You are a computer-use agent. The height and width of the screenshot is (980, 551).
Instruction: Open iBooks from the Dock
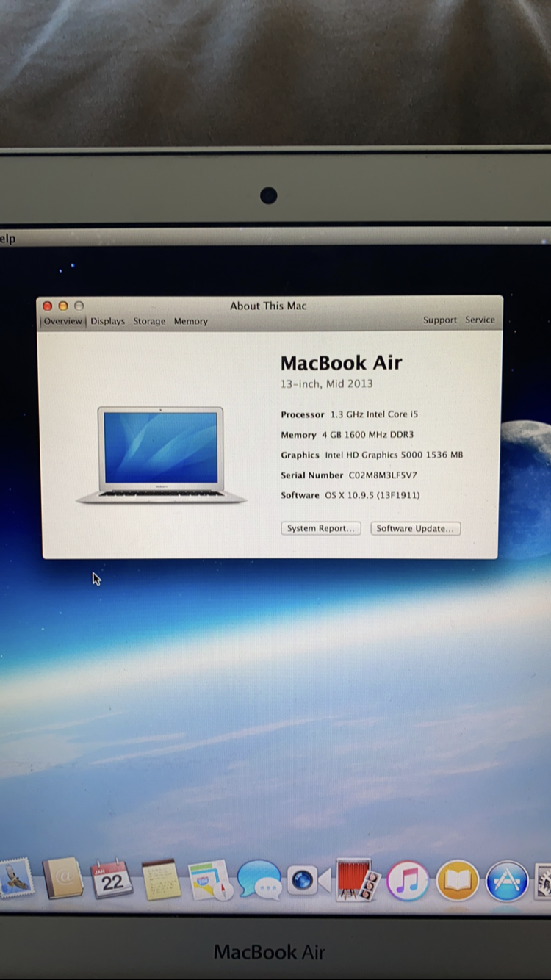(x=457, y=880)
